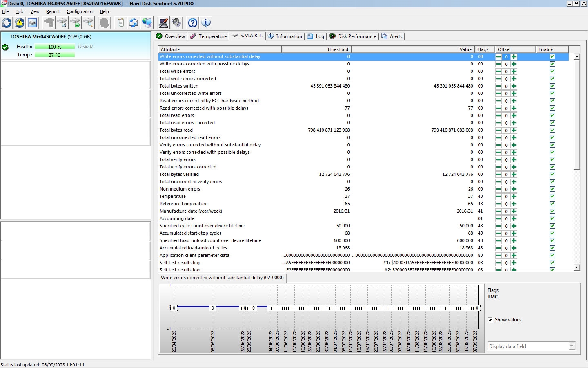Click the monitor with screwdriver configuration icon

(163, 23)
